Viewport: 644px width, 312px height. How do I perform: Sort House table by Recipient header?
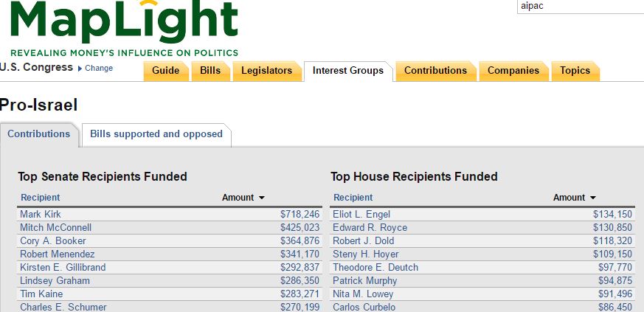[353, 198]
